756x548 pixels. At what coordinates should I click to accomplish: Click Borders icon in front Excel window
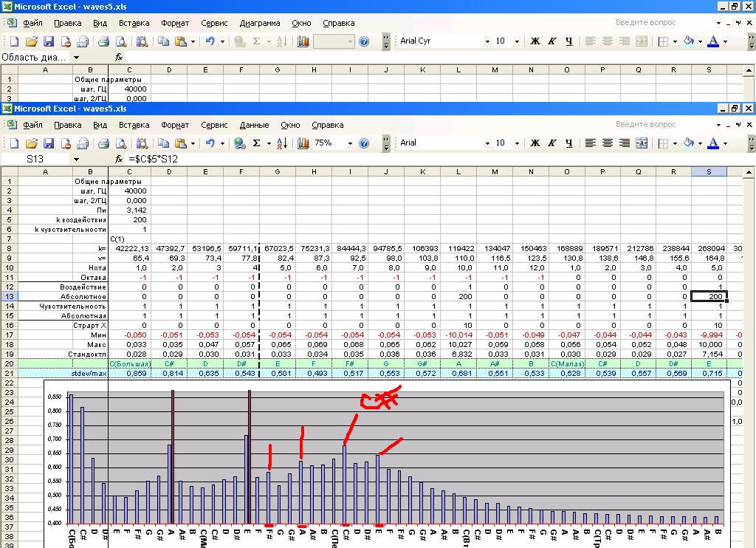(x=664, y=143)
